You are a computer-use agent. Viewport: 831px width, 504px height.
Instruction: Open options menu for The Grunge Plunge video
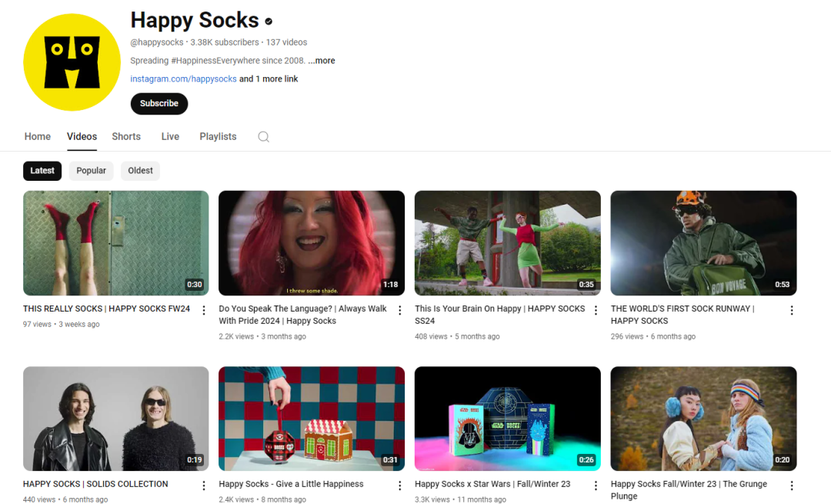pyautogui.click(x=792, y=486)
